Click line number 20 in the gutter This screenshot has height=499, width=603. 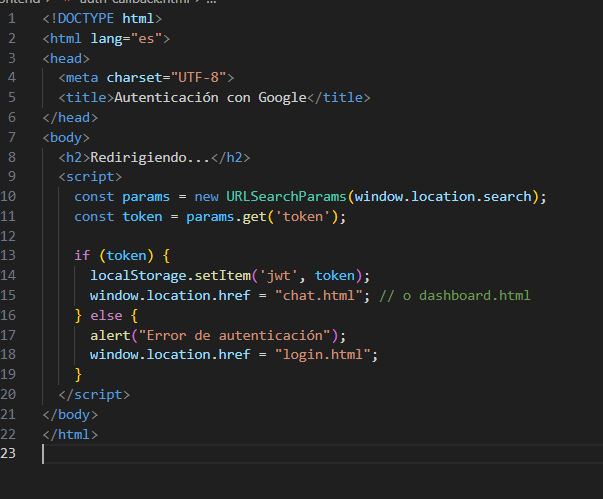point(8,395)
